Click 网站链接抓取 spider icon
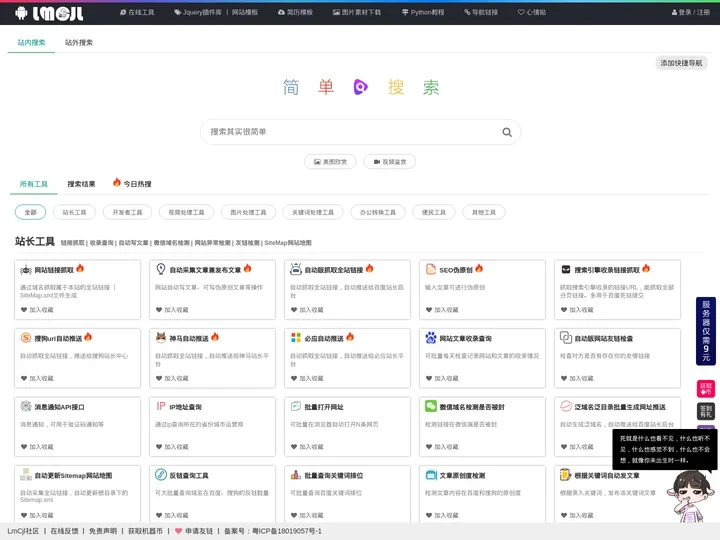Screen dimensions: 720x540 click(26, 270)
